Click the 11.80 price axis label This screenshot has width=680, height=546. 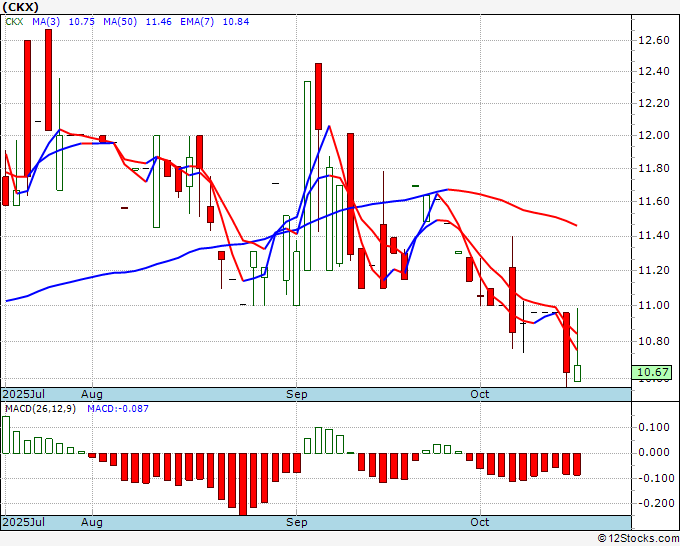[x=654, y=168]
